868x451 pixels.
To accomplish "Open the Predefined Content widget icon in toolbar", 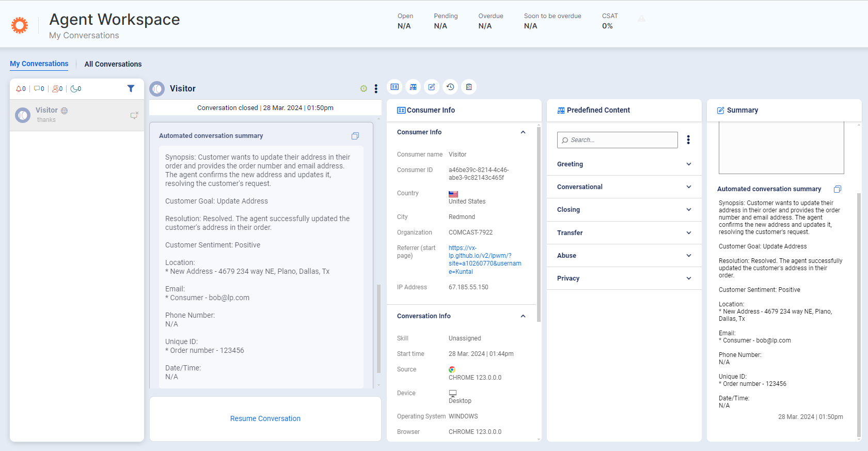I will pyautogui.click(x=413, y=87).
